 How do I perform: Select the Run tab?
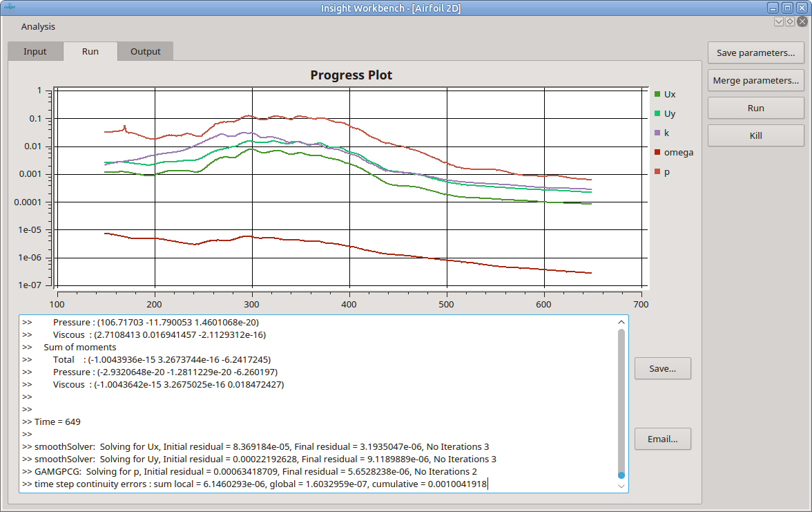click(90, 52)
